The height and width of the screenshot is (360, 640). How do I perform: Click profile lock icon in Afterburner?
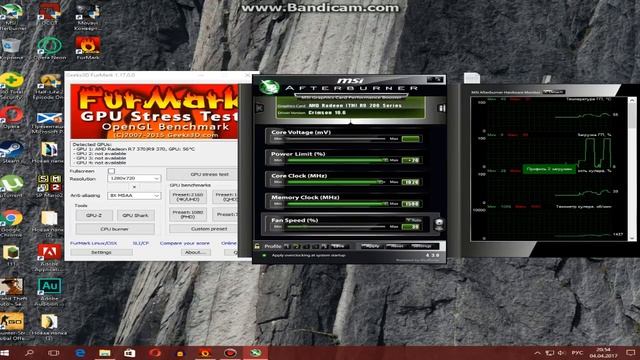coord(257,246)
